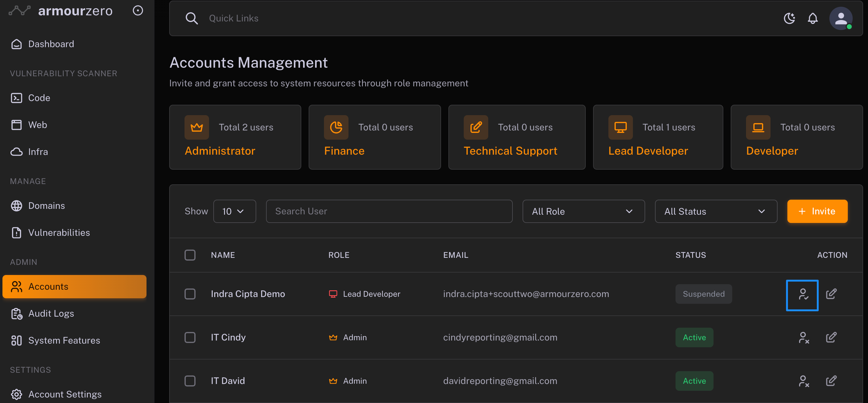868x403 pixels.
Task: Collapse sidebar using circle toggle icon
Action: pyautogui.click(x=138, y=11)
